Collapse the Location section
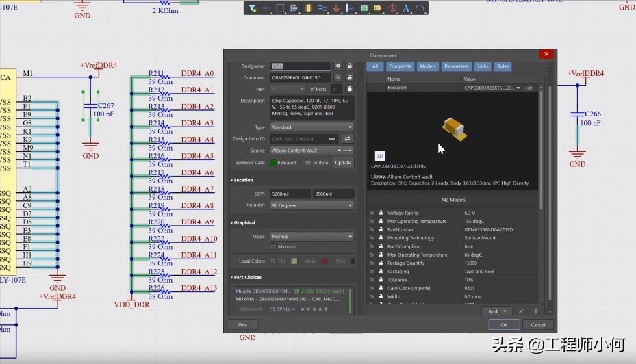636x364 pixels. (231, 180)
